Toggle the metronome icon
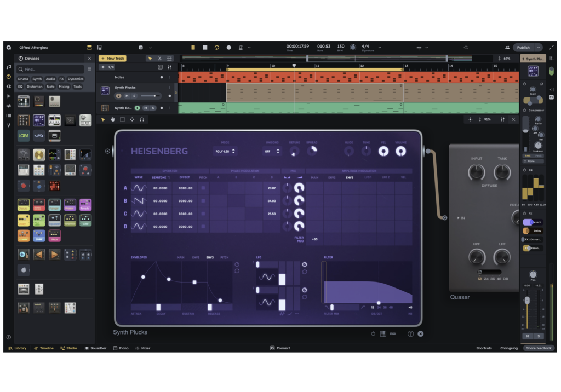This screenshot has height=392, width=561. [241, 47]
